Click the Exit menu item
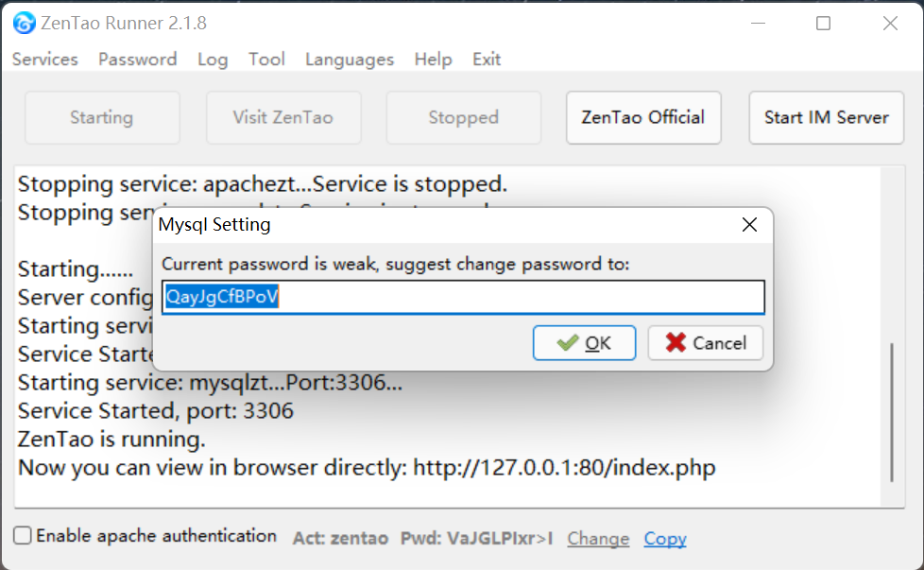924x570 pixels. click(x=487, y=59)
